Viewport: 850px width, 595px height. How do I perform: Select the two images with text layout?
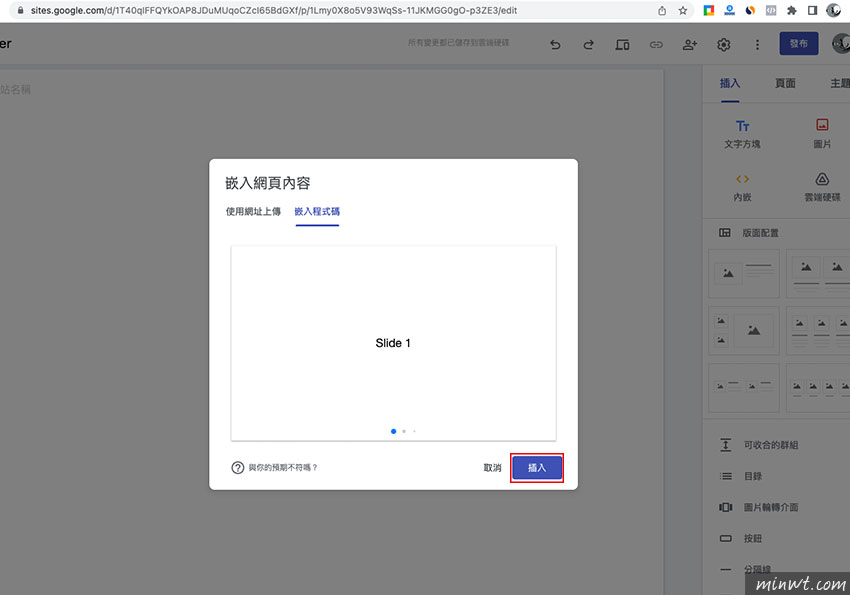click(x=818, y=274)
